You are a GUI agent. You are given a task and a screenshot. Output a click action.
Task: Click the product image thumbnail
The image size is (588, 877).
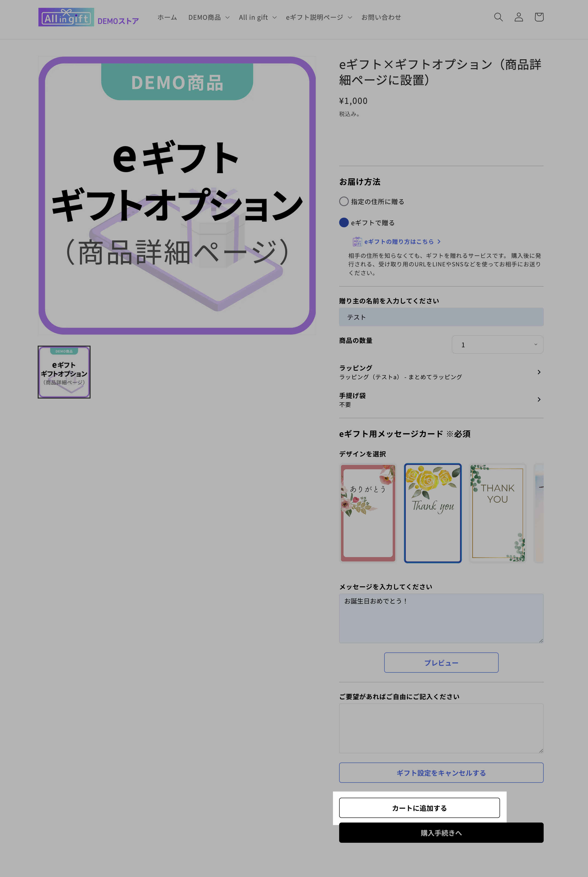(64, 372)
